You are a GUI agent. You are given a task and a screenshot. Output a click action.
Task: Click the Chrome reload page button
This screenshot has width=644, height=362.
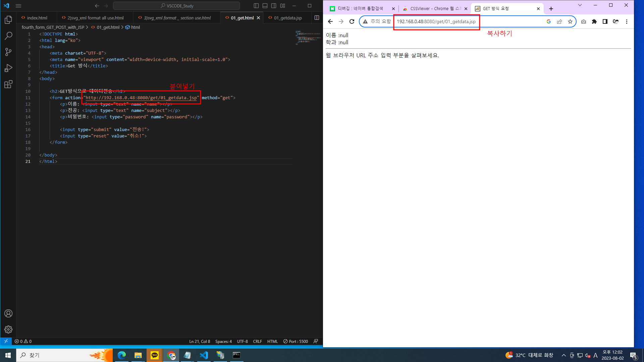[352, 21]
